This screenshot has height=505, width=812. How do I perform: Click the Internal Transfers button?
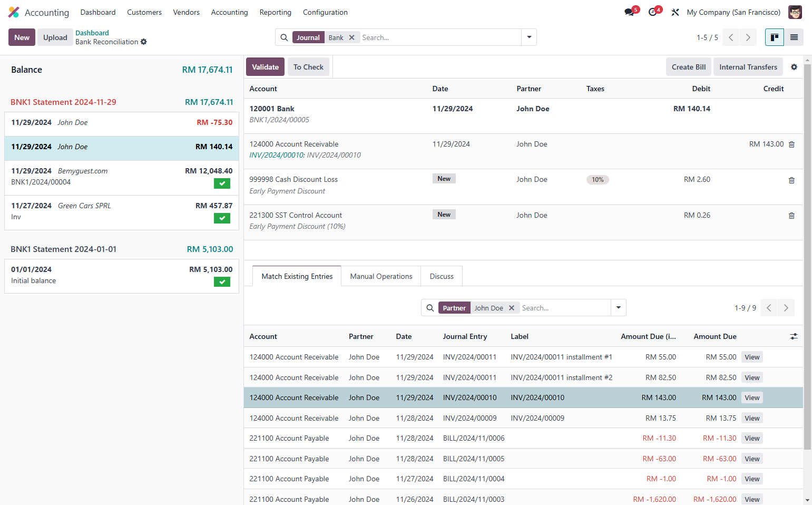click(748, 67)
